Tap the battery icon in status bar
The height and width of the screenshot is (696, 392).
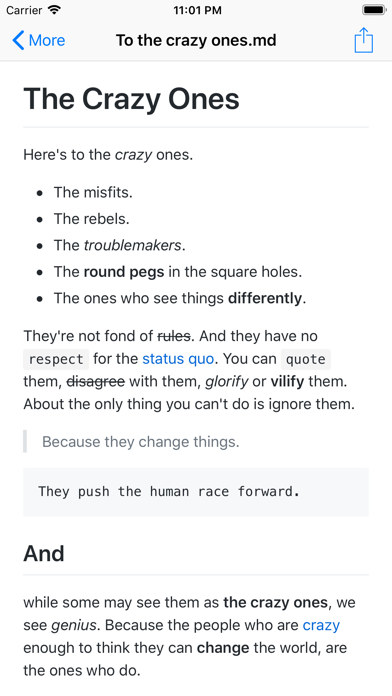[x=373, y=10]
